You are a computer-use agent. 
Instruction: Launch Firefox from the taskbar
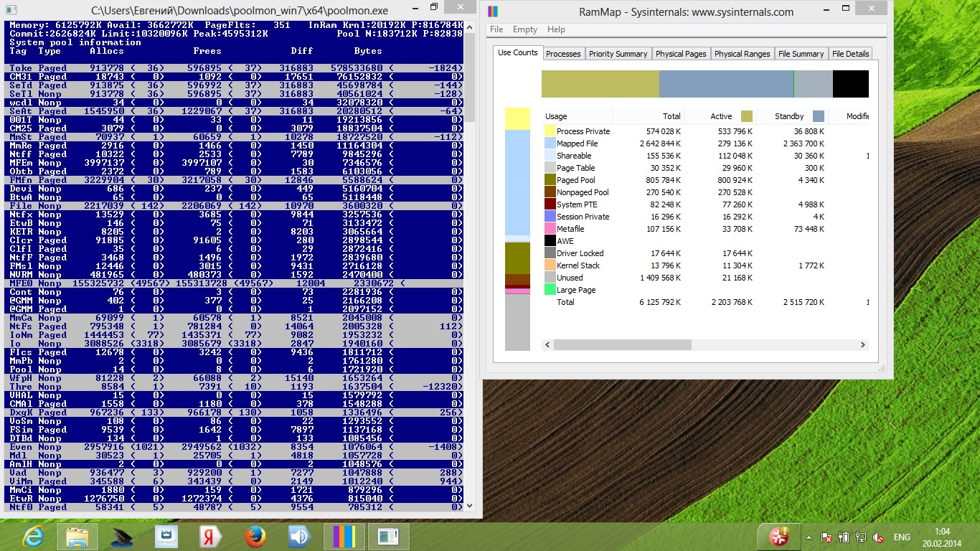255,537
